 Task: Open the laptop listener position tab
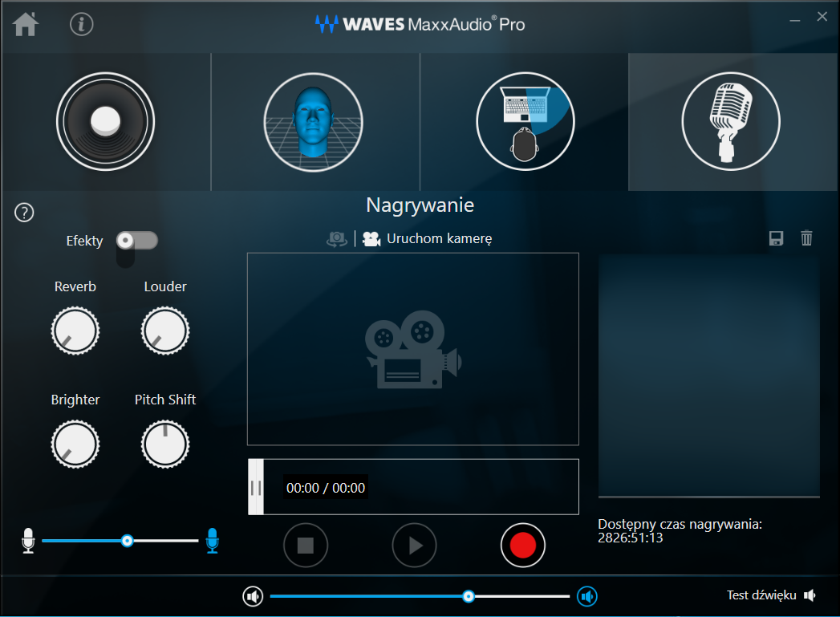[525, 122]
